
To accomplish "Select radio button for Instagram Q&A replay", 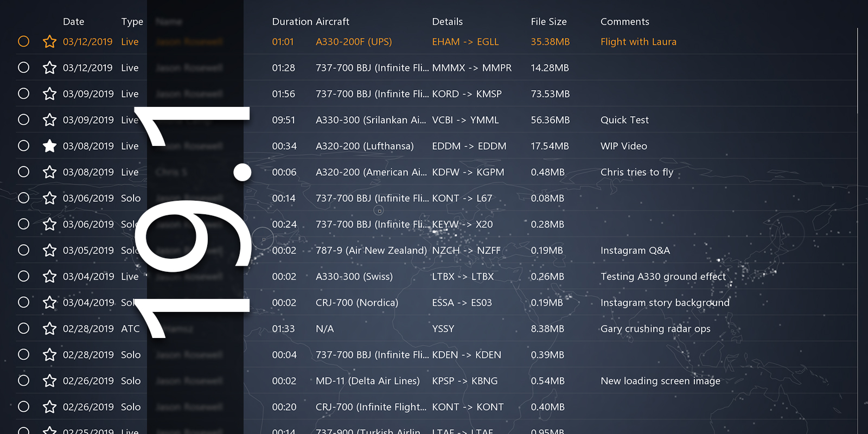I will tap(23, 250).
